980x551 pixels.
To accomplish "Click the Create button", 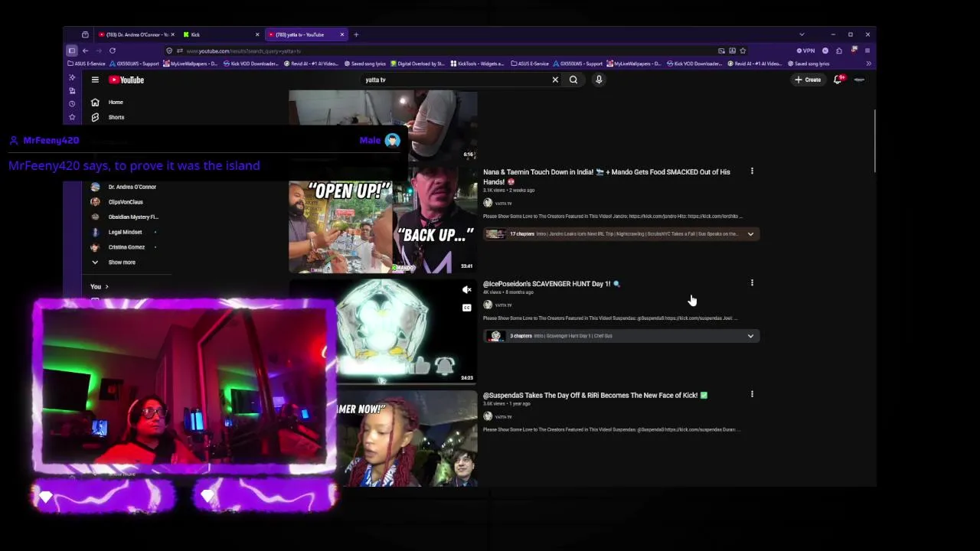I will pyautogui.click(x=808, y=80).
